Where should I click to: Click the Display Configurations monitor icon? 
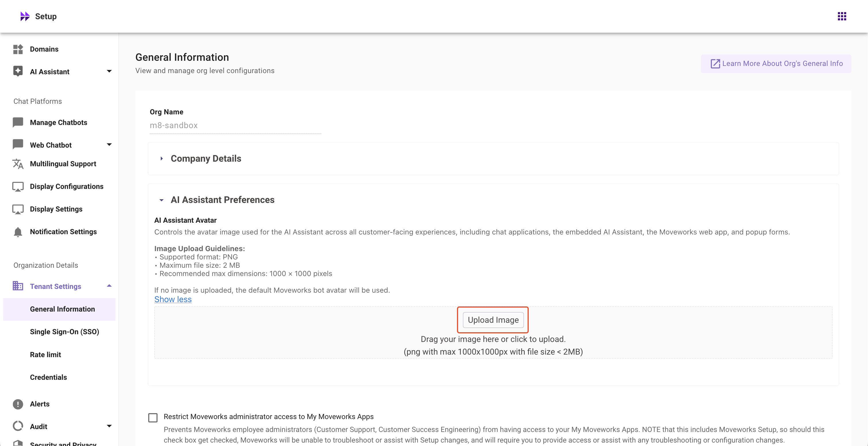click(18, 187)
